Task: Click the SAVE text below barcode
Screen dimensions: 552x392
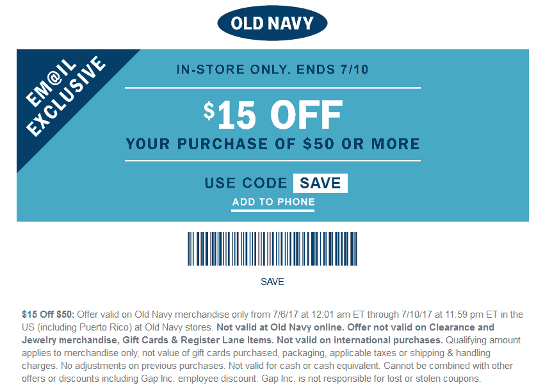Action: pyautogui.click(x=272, y=282)
